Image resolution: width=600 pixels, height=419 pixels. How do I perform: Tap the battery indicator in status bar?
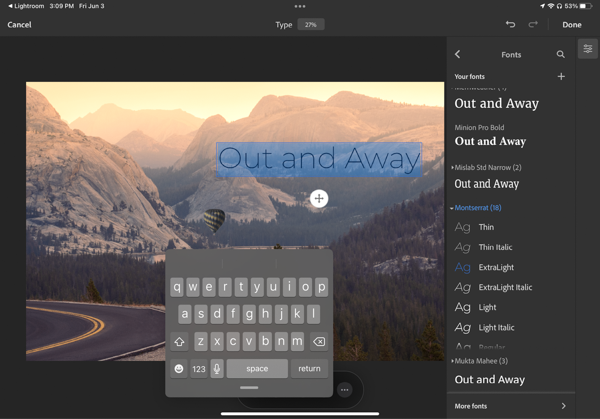(586, 6)
